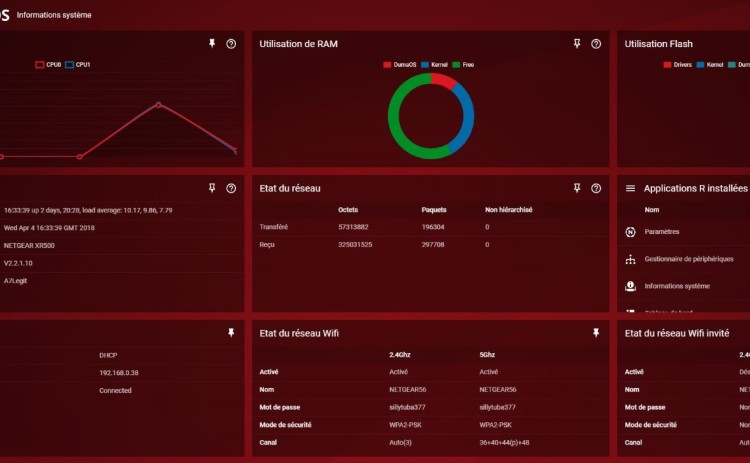Pin the DHCP internet status panel
Screen dimensions: 750x463
[231, 332]
